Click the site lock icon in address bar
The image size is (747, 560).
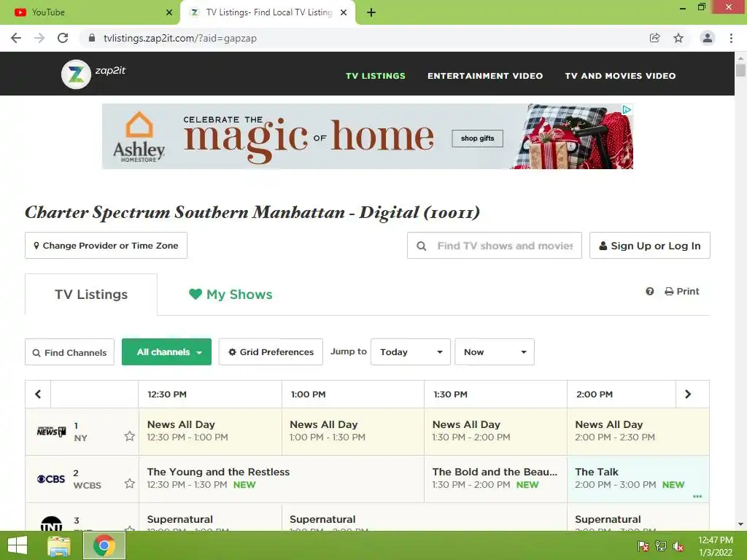pyautogui.click(x=92, y=38)
